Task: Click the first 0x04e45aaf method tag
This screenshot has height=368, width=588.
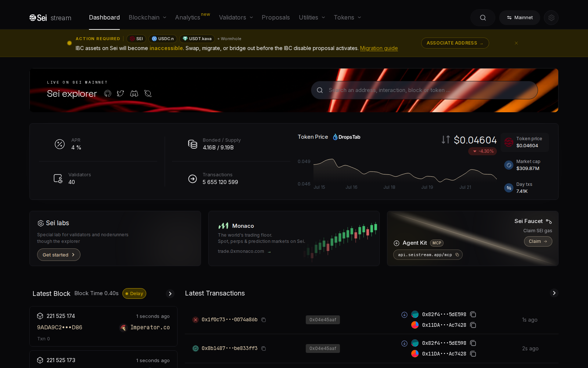Action: [323, 320]
